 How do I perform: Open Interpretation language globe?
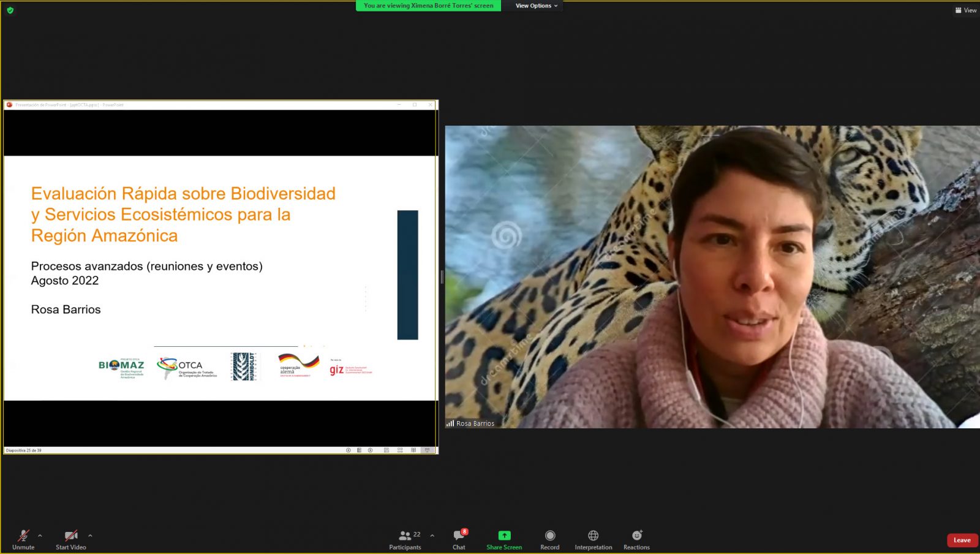coord(593,536)
